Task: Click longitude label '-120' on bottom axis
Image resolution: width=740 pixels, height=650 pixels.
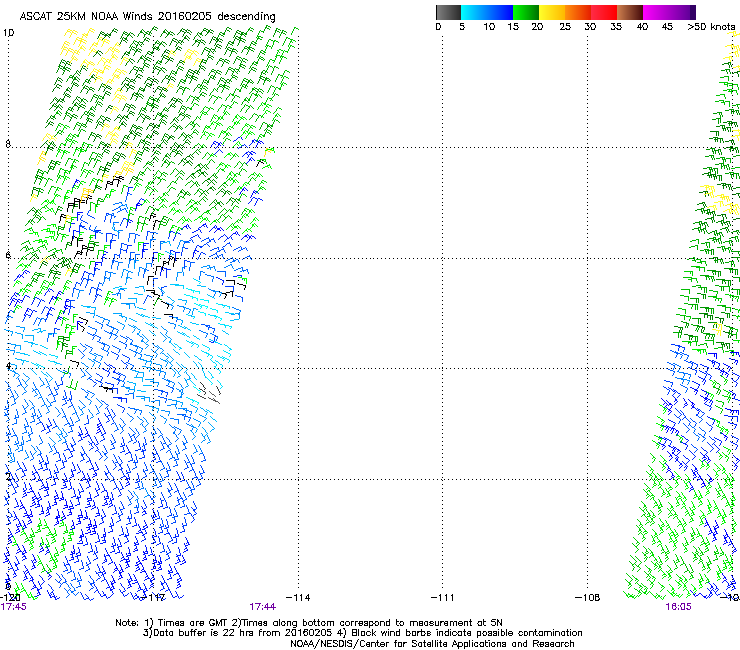Action: 10,598
